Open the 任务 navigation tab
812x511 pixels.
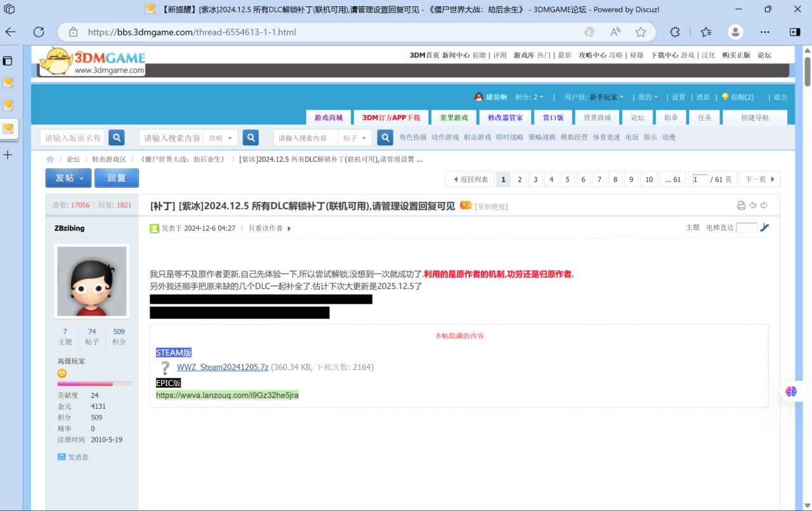705,117
